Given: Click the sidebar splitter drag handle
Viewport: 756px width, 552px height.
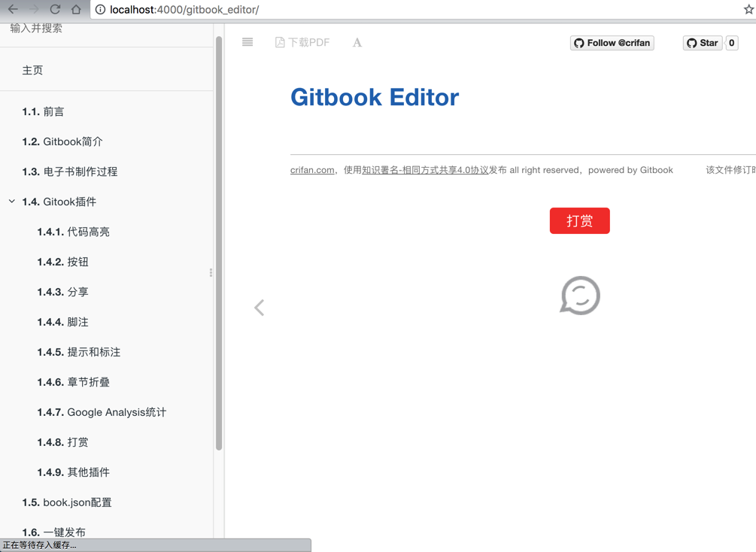Looking at the screenshot, I should pos(211,273).
